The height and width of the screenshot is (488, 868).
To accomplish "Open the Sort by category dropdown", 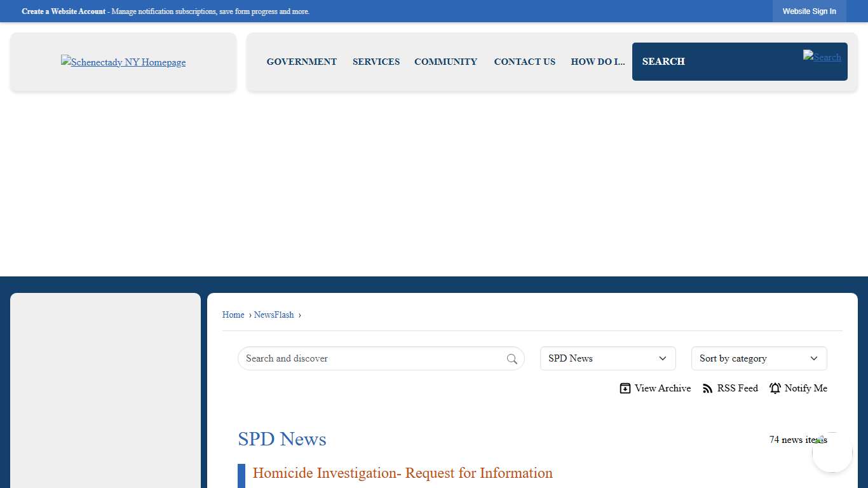I will (759, 358).
